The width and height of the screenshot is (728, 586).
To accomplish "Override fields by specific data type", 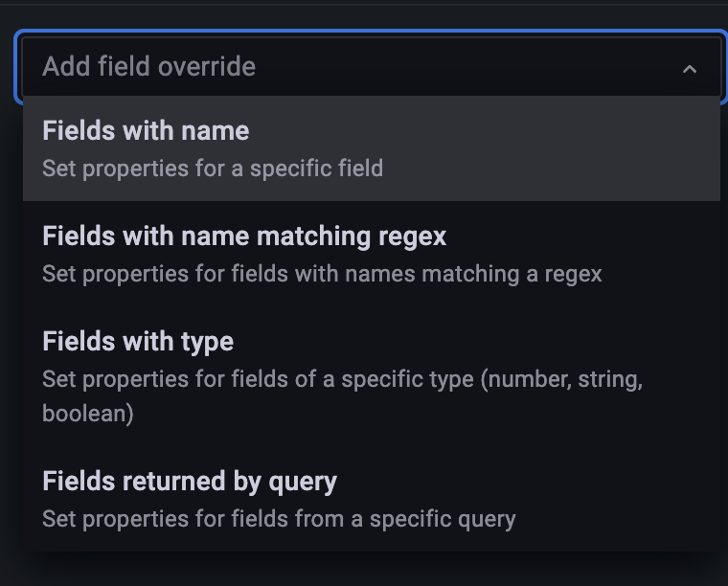I will pos(371,376).
